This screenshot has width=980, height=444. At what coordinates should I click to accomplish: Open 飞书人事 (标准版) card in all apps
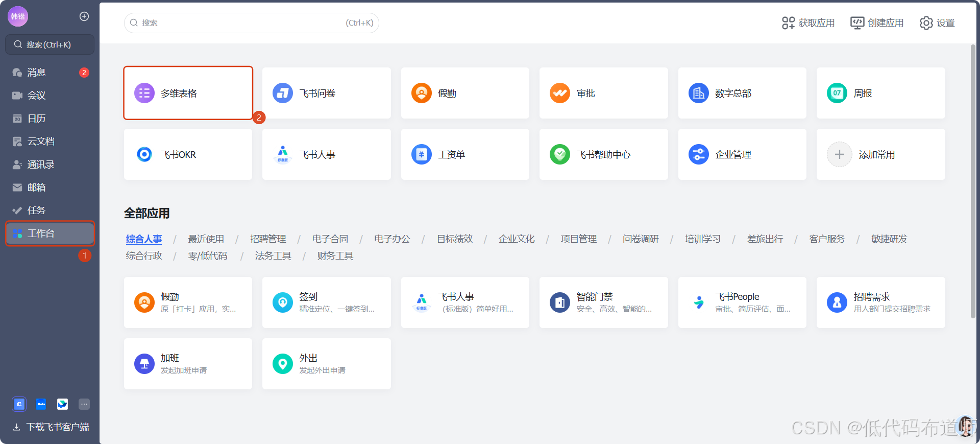click(465, 302)
